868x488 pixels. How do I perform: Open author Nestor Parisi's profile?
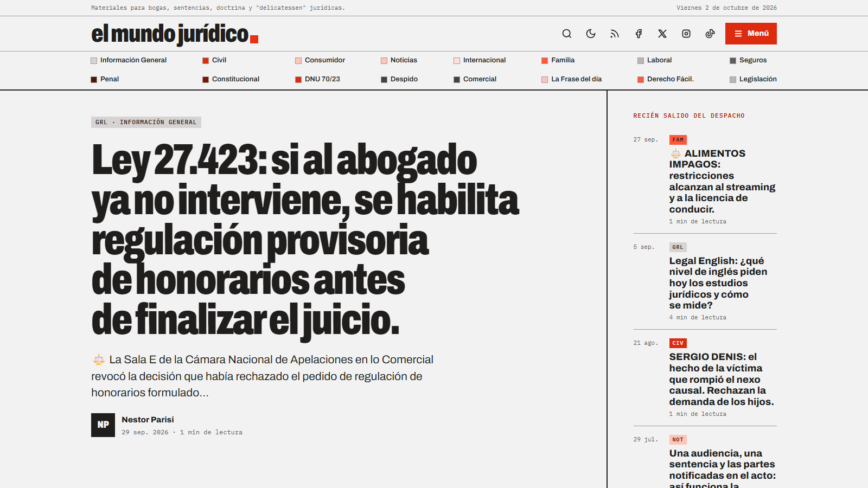(148, 420)
